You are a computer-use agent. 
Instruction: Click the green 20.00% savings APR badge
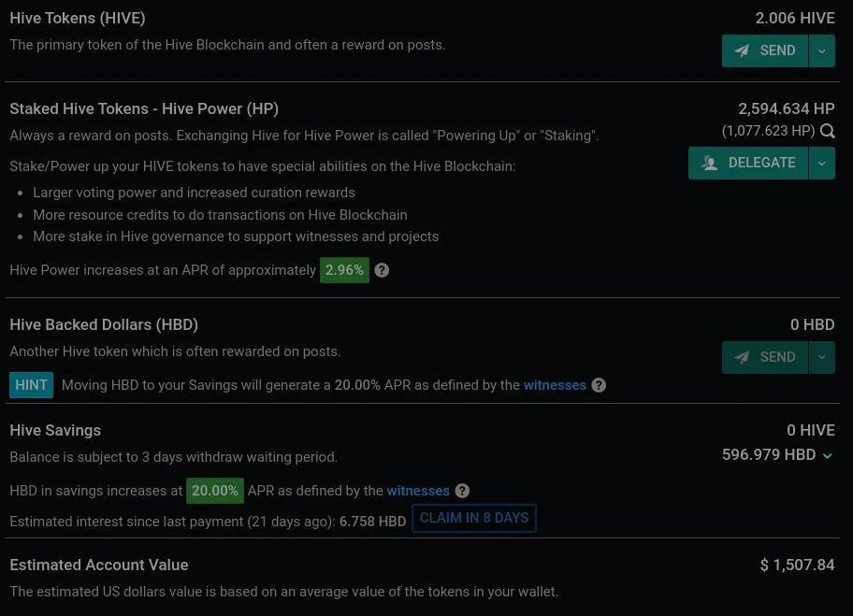[x=214, y=491]
